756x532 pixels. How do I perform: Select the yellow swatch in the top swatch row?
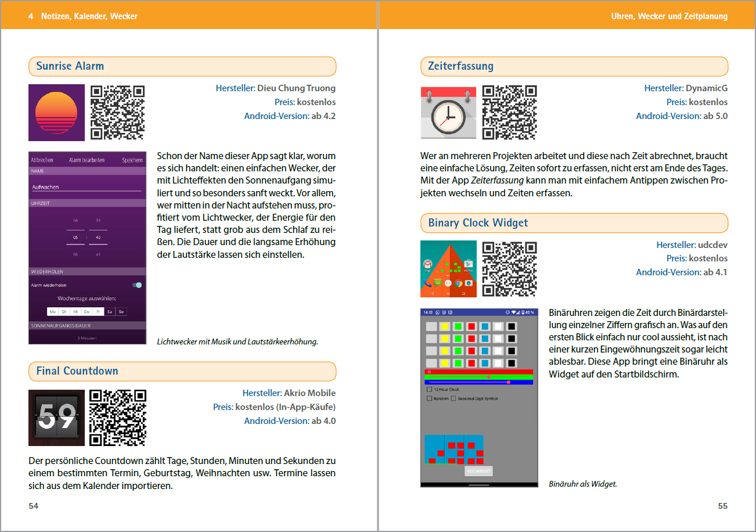445,326
